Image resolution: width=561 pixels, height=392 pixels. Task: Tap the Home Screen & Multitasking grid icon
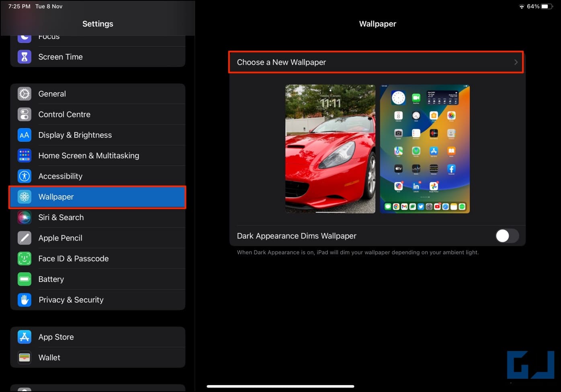(25, 155)
